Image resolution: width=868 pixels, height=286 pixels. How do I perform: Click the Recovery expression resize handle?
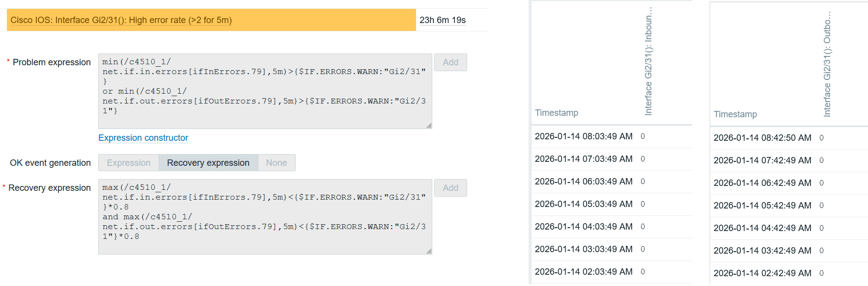coord(429,252)
